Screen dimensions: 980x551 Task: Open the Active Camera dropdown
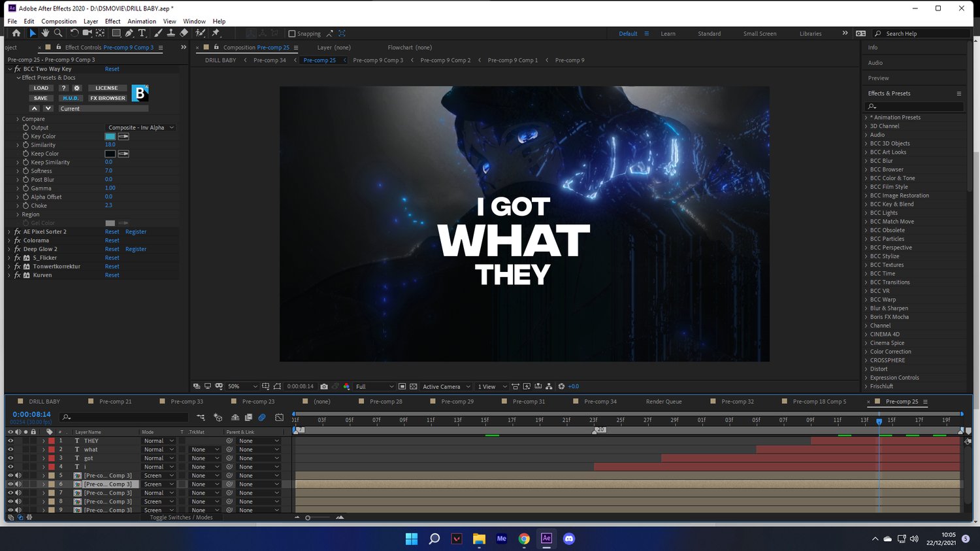[446, 386]
